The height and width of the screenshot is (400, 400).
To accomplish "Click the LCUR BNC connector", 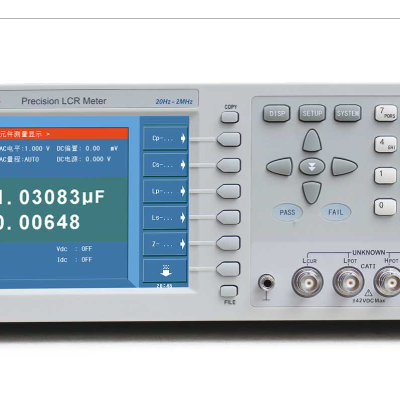I will 307,282.
